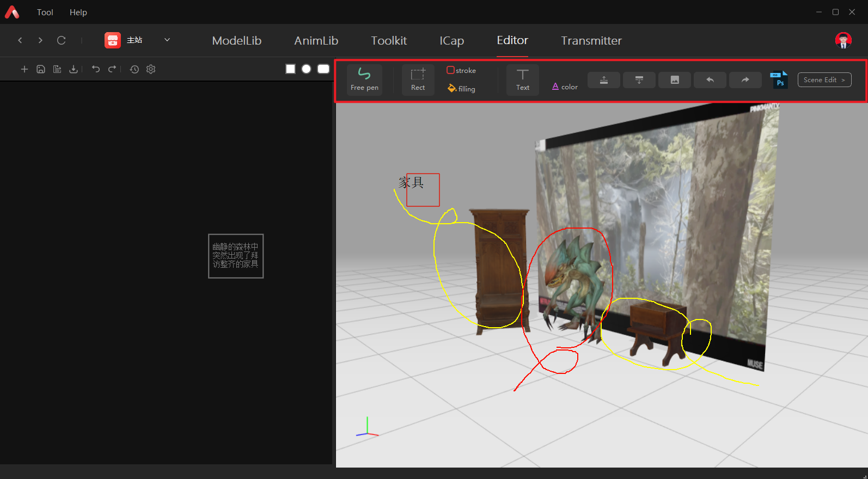
Task: Go back with the left chevron
Action: [x=20, y=40]
